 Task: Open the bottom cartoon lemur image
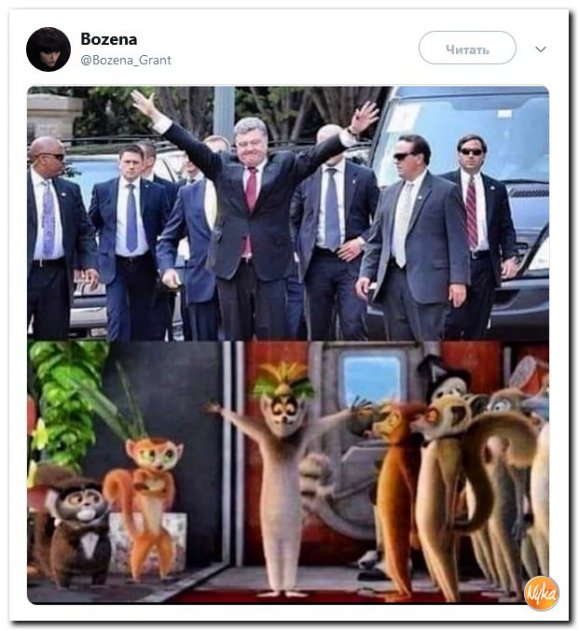[288, 472]
